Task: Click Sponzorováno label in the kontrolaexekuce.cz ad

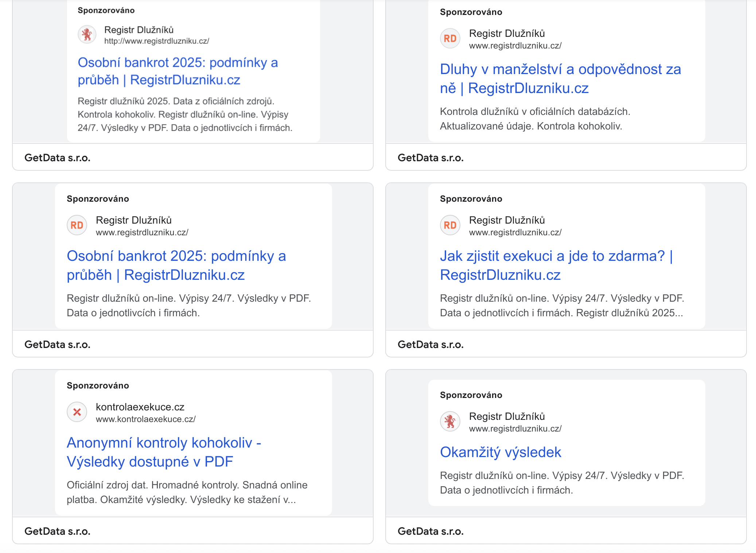Action: click(98, 386)
